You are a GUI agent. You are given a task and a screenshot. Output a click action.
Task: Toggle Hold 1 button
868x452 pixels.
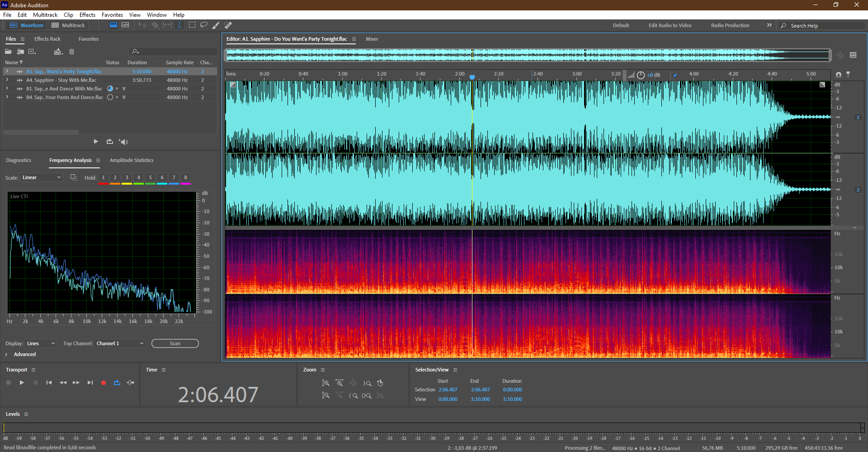coord(103,178)
